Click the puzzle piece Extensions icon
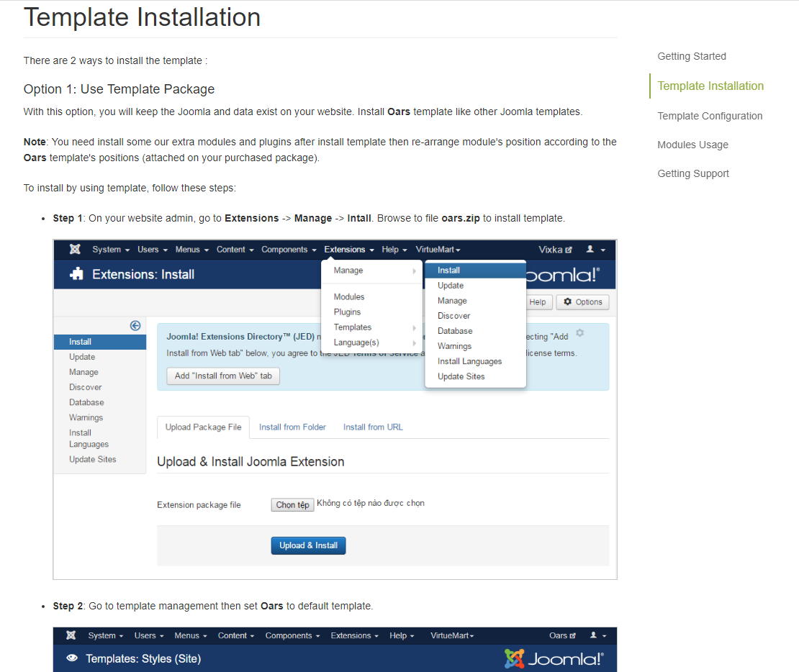 tap(76, 274)
